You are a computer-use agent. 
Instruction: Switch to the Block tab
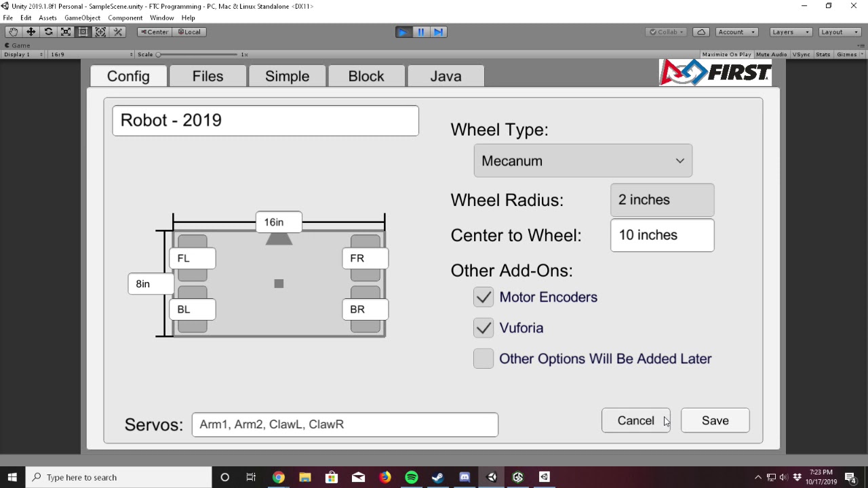(x=366, y=76)
